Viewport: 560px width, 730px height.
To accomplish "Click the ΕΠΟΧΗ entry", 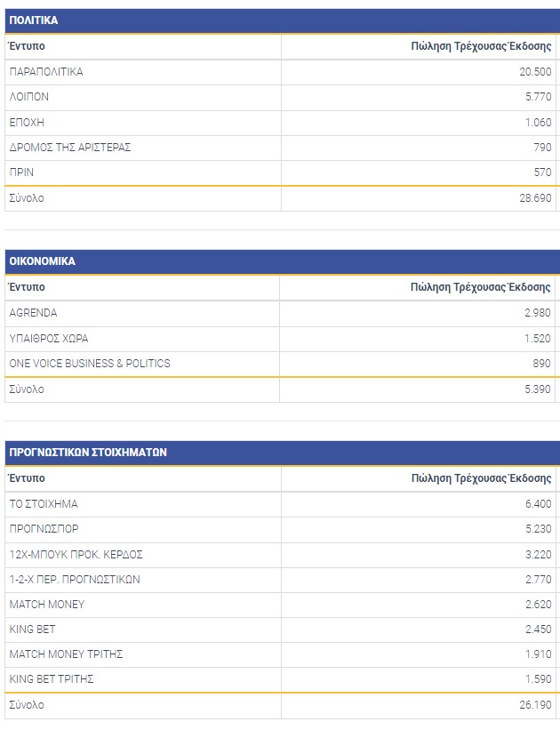I will click(27, 122).
